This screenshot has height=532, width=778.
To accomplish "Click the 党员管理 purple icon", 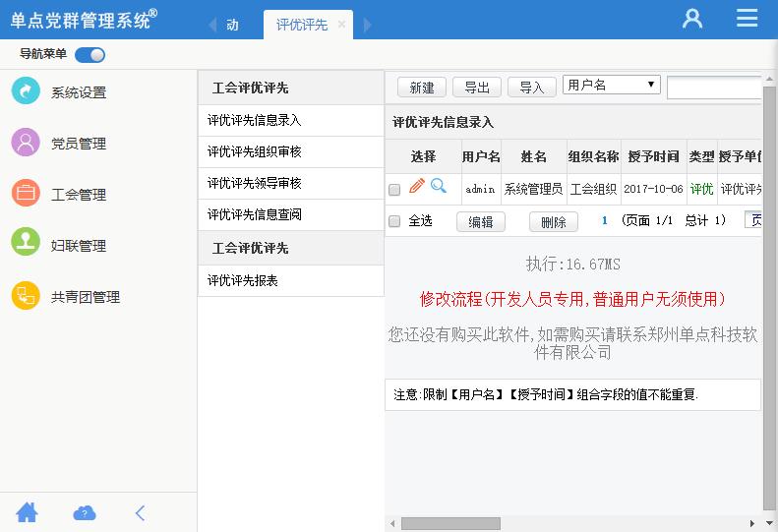I will click(x=26, y=143).
